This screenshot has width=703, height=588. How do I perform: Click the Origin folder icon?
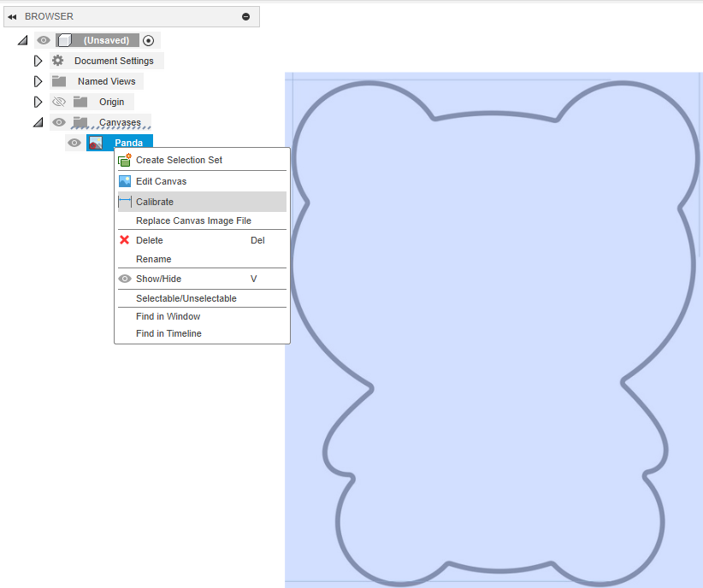click(x=80, y=103)
